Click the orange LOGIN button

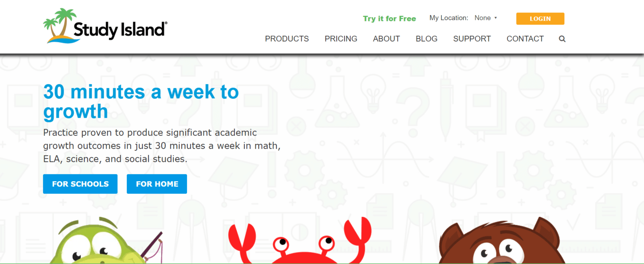[540, 19]
